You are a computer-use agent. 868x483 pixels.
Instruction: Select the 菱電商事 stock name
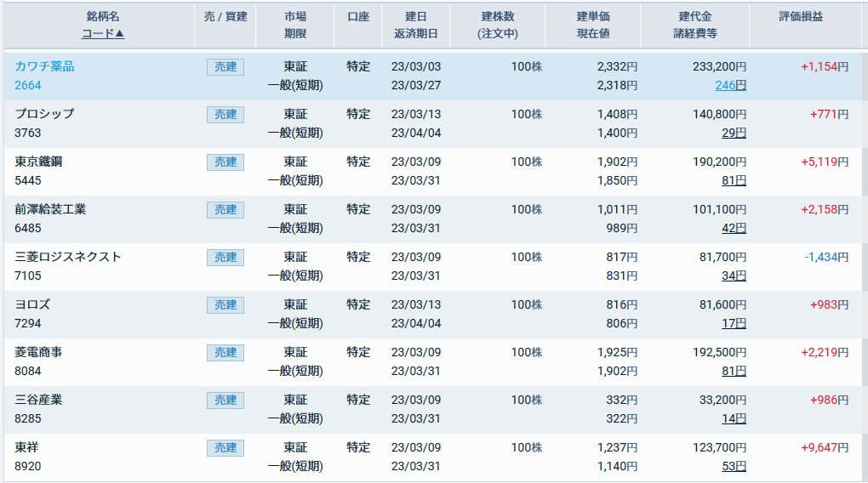(38, 352)
